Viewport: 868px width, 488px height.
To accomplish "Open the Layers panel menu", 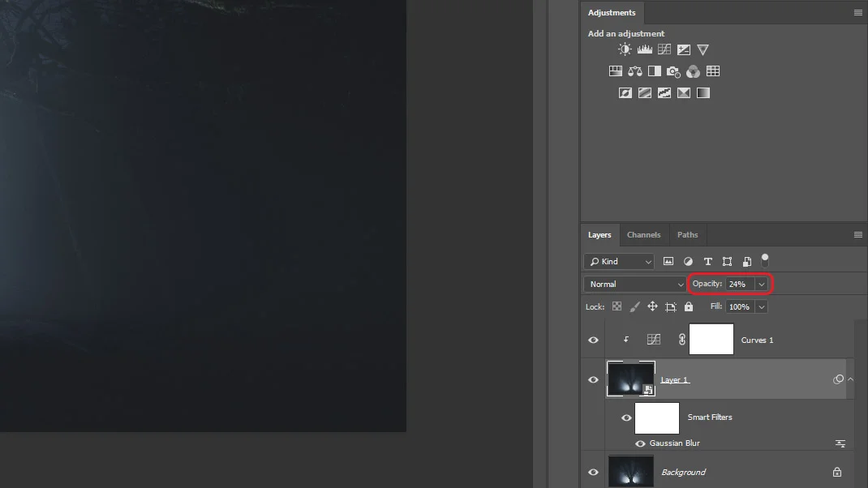I will (x=857, y=234).
